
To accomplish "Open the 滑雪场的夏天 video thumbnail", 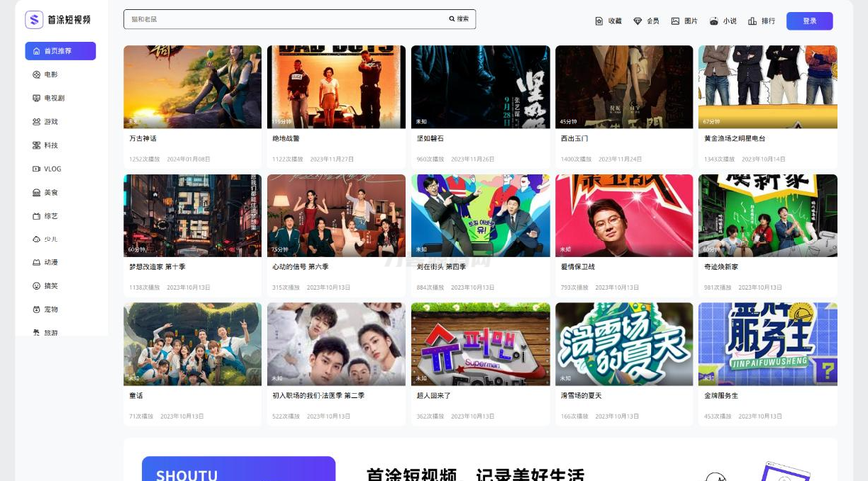I will point(624,344).
